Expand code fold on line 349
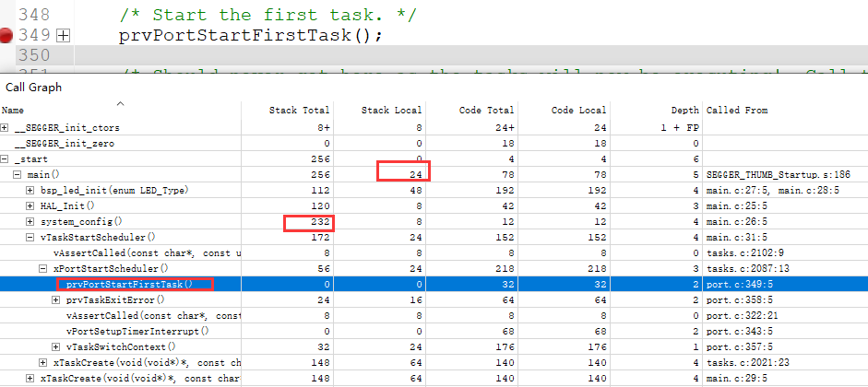868x387 pixels. coord(64,36)
